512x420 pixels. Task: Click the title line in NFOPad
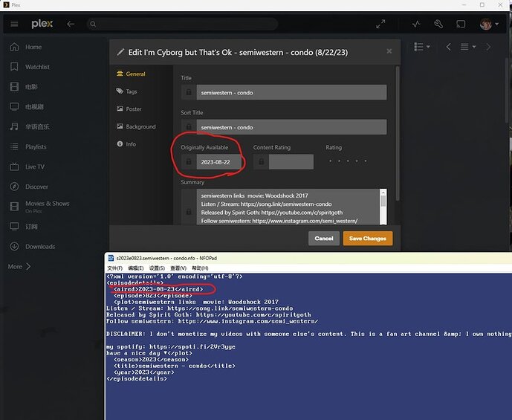[x=175, y=366]
